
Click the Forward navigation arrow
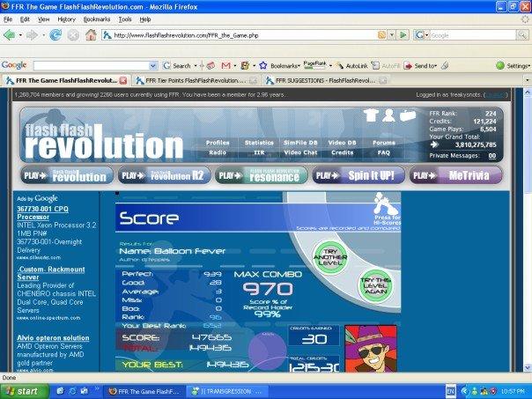[x=32, y=35]
